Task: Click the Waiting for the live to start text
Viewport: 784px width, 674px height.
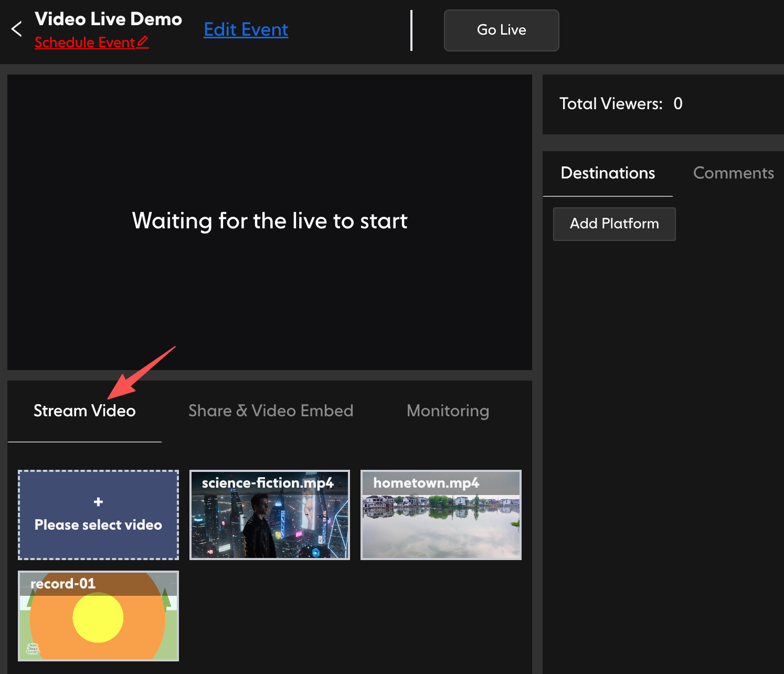Action: click(270, 221)
